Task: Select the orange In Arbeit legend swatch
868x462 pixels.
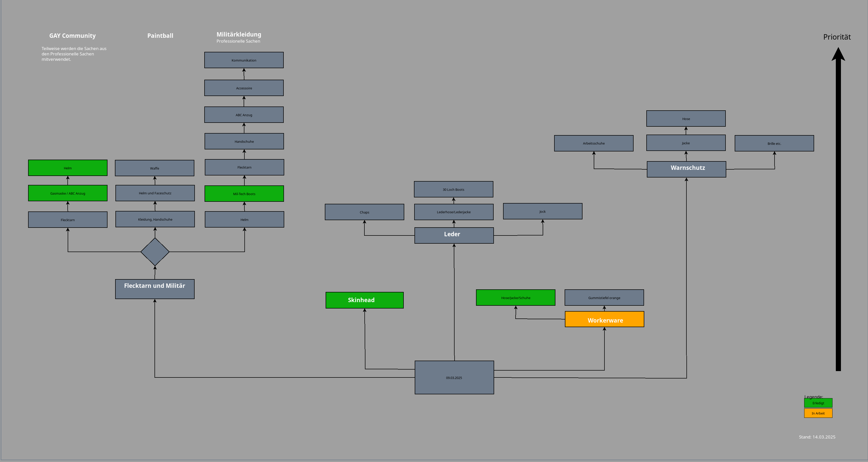Action: point(818,413)
